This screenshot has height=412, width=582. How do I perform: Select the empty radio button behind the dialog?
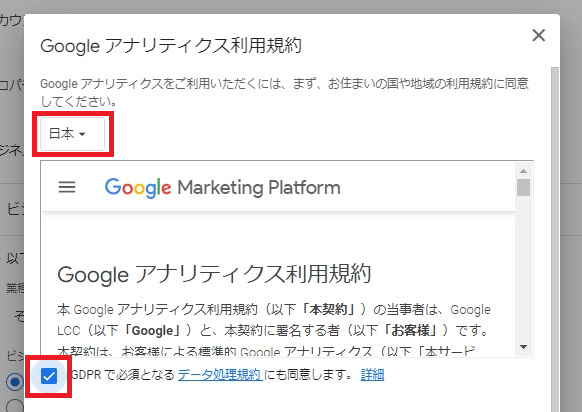point(14,406)
